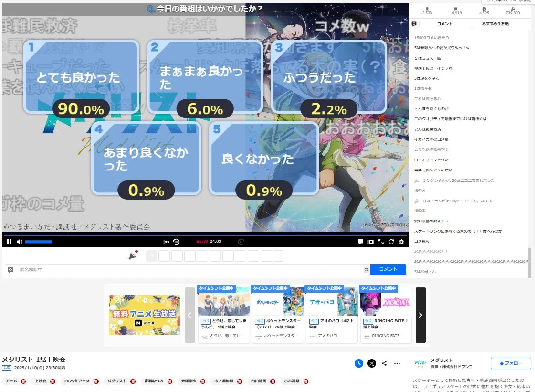Open the メダリスト tag
The image size is (535, 392).
[117, 381]
